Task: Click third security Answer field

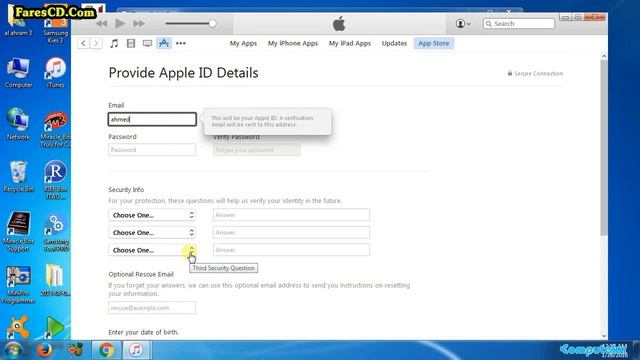Action: pyautogui.click(x=291, y=250)
